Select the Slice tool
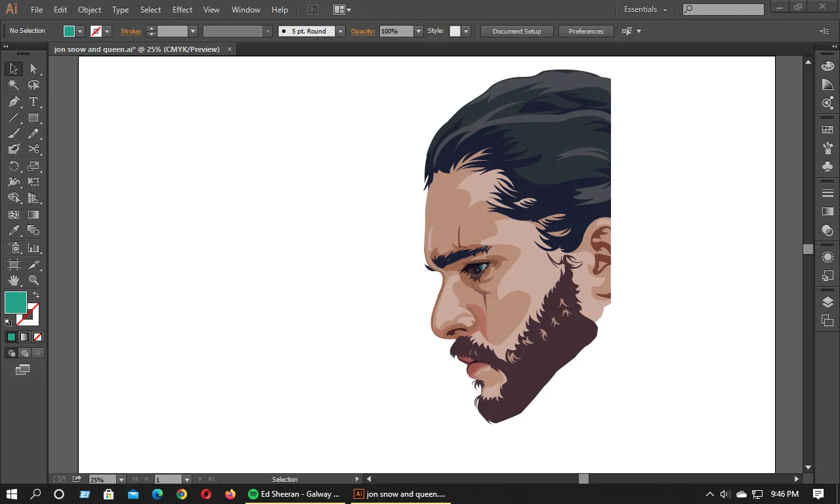The width and height of the screenshot is (840, 504). [x=33, y=264]
